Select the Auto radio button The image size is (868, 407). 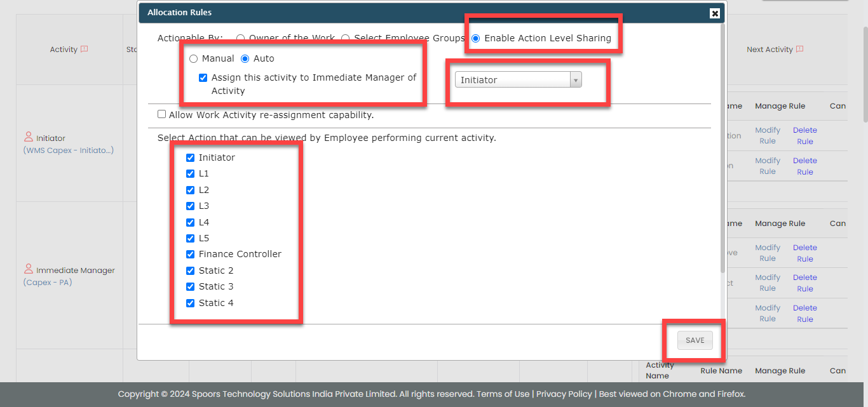point(245,59)
